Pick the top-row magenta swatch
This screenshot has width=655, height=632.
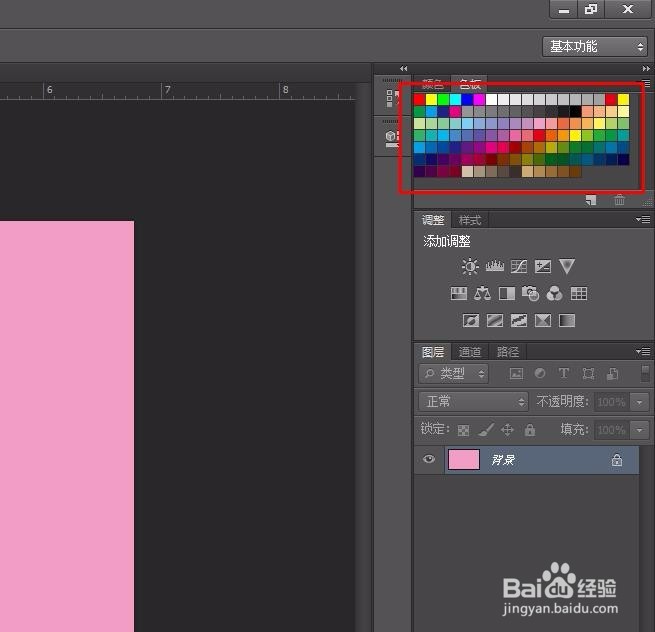[479, 99]
